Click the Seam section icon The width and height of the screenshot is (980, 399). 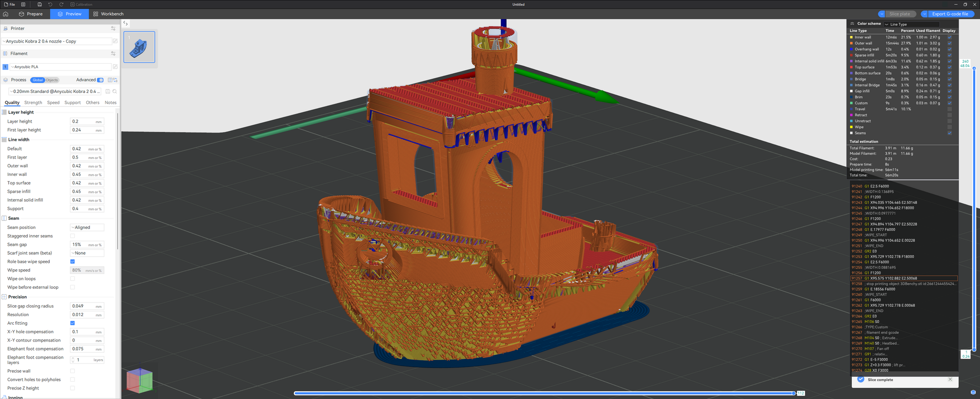tap(4, 218)
